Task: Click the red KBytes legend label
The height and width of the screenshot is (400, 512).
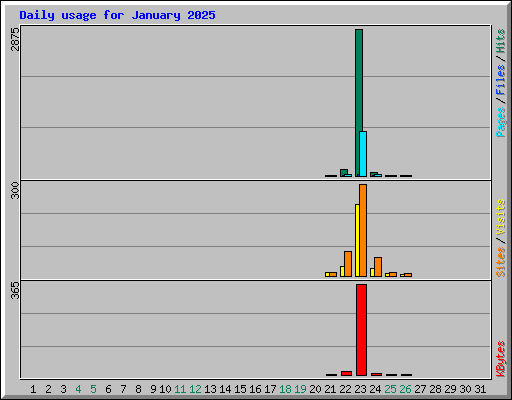Action: (501, 359)
